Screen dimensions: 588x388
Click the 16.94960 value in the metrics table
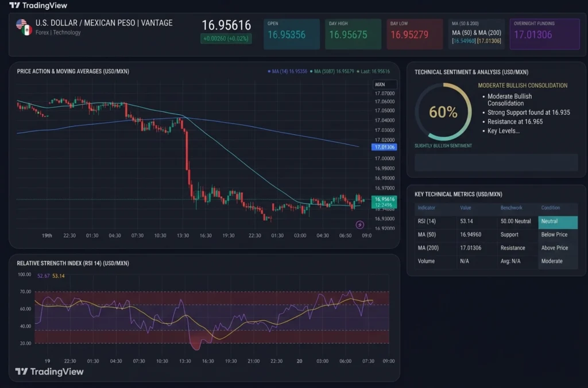pos(471,235)
